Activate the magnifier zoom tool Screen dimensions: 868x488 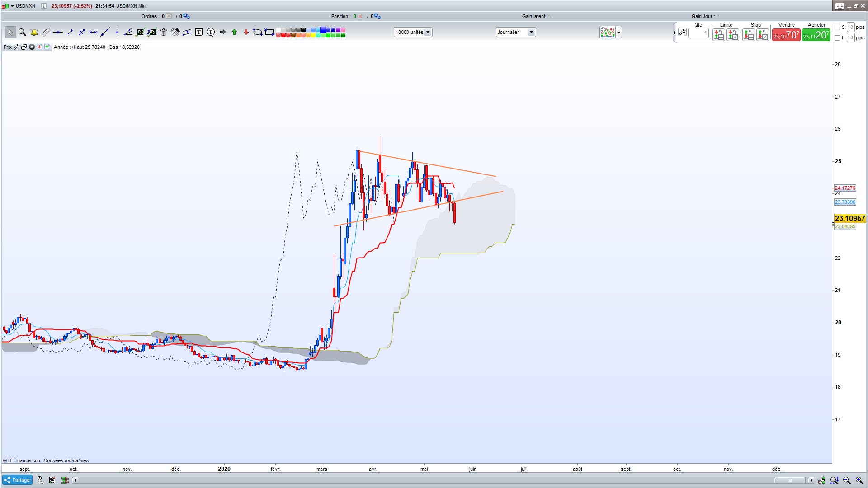click(22, 32)
